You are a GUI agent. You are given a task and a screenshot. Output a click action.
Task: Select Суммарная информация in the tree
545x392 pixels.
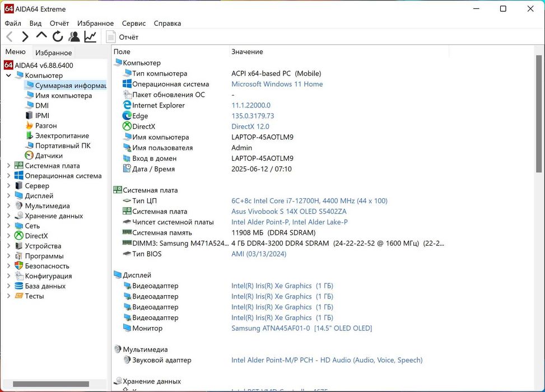click(x=70, y=86)
